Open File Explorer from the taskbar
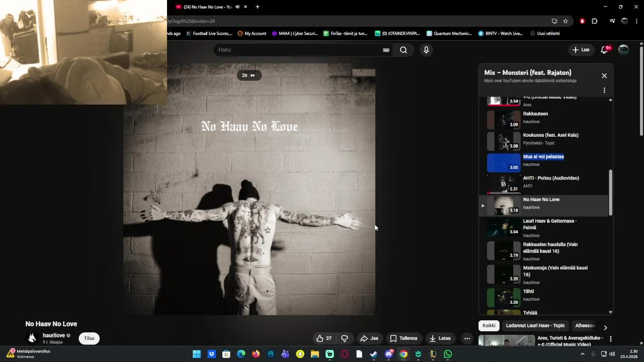 pos(315,354)
